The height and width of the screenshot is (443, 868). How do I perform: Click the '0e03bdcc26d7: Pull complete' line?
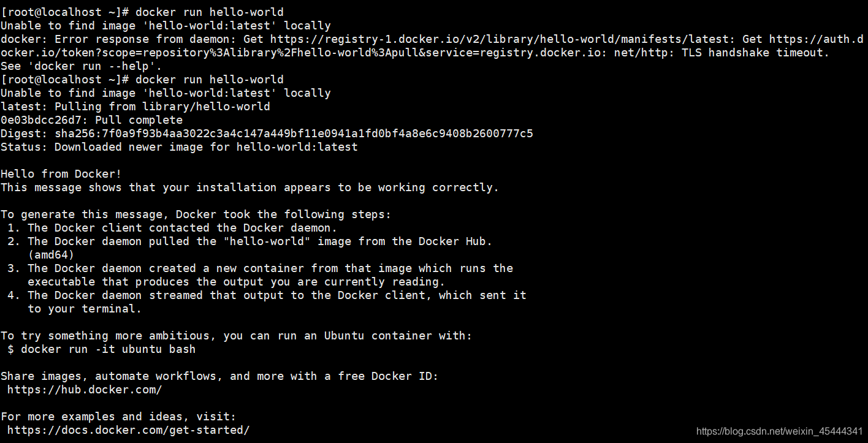(92, 120)
